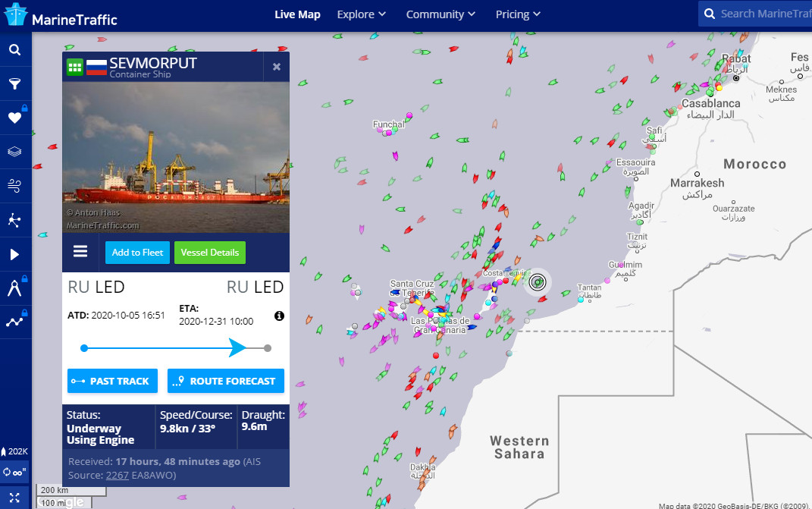Image resolution: width=812 pixels, height=509 pixels.
Task: Click the Funchal port label
Action: click(388, 124)
